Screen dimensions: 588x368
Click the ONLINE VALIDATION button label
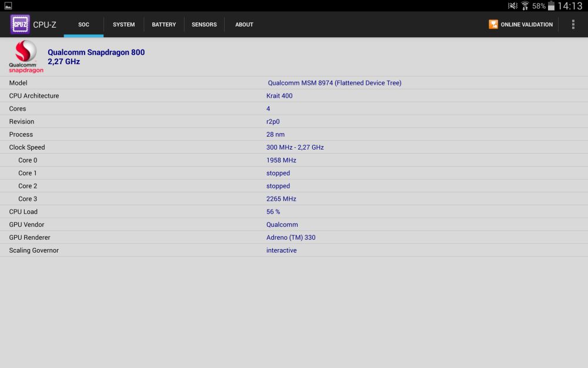(x=526, y=24)
